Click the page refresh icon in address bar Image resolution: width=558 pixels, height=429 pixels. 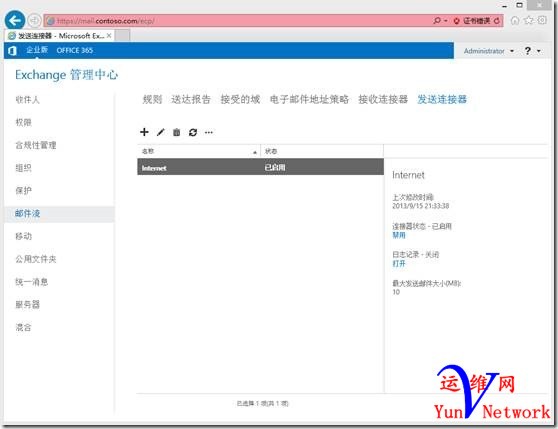point(497,21)
